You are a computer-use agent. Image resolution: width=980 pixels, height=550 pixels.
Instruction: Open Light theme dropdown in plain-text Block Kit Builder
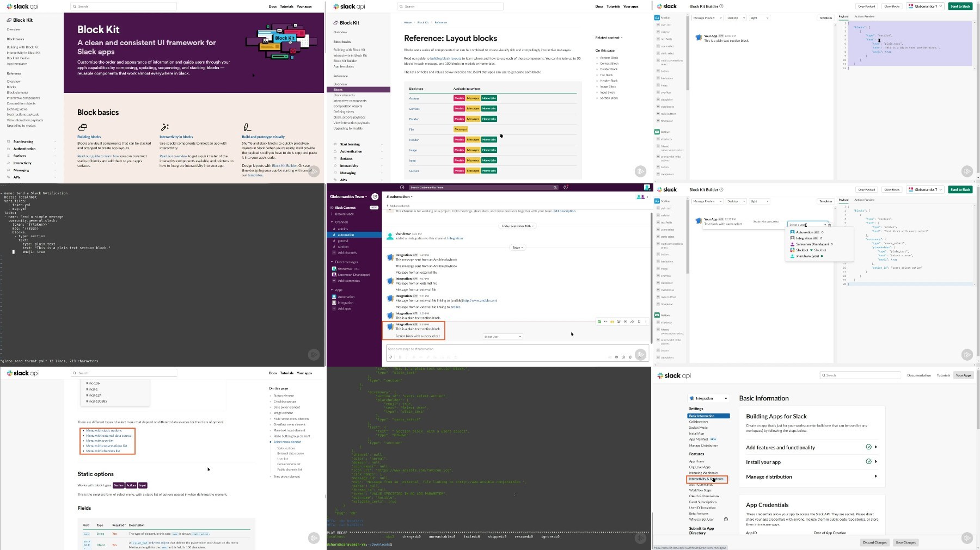(x=759, y=18)
